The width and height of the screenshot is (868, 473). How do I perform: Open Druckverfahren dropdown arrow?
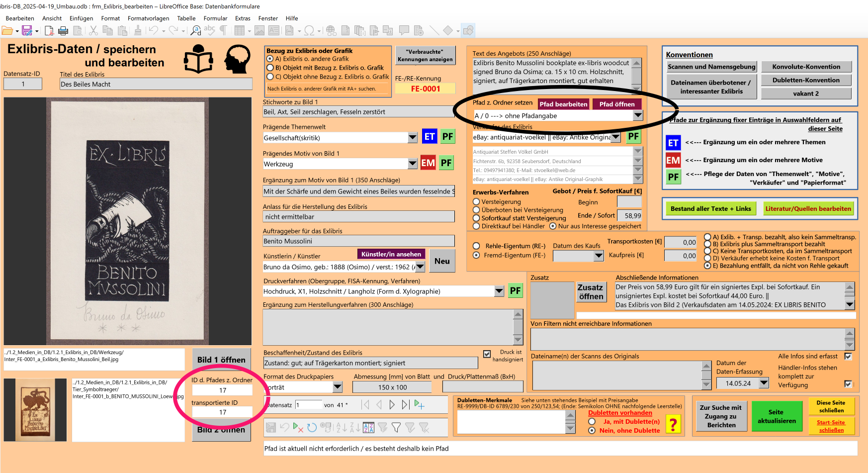coord(500,291)
